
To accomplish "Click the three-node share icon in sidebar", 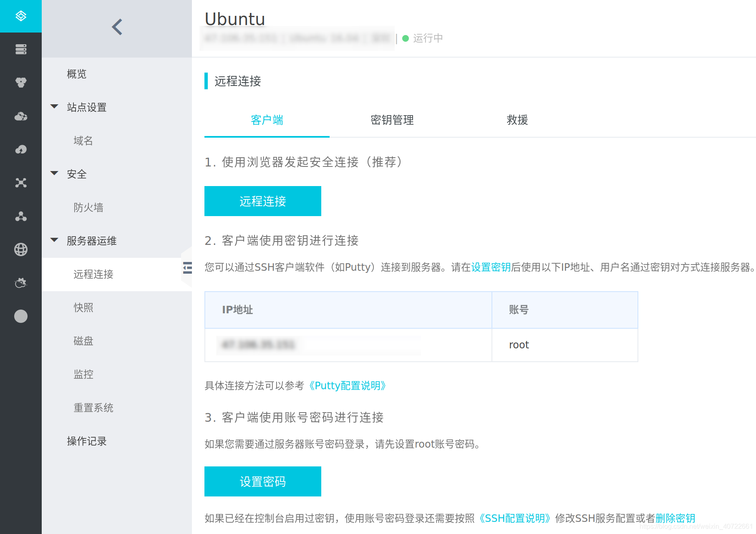I will (21, 216).
